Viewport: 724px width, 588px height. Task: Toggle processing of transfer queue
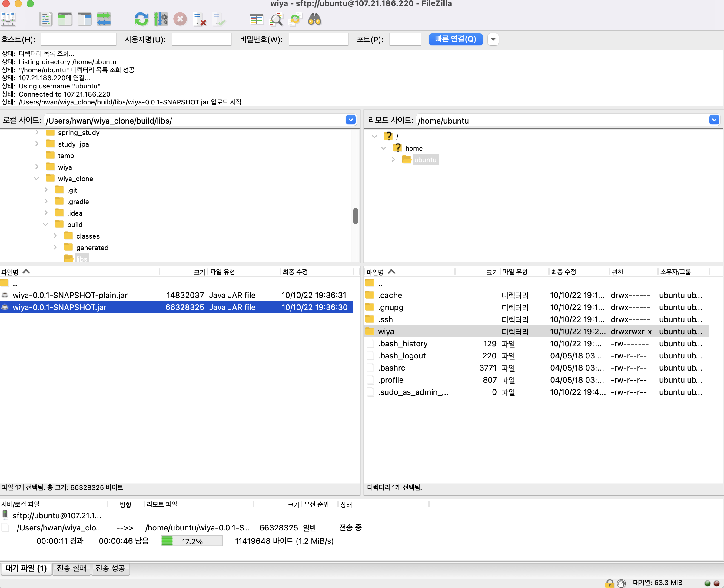(161, 19)
